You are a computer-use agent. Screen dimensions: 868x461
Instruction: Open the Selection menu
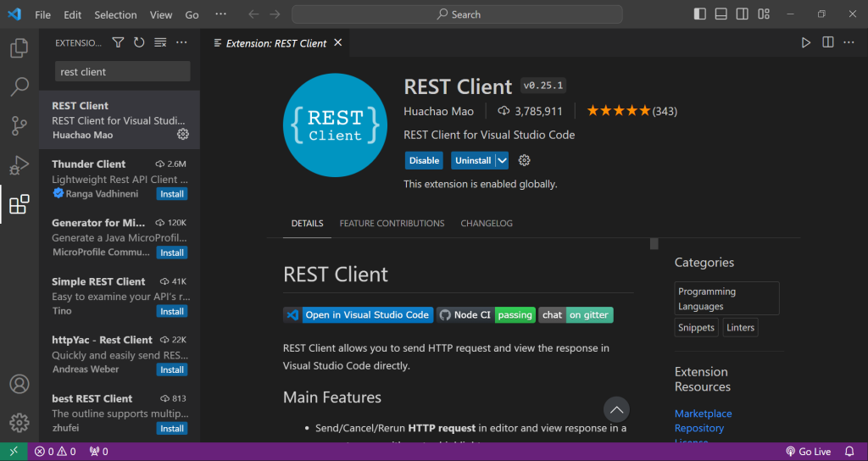point(115,15)
